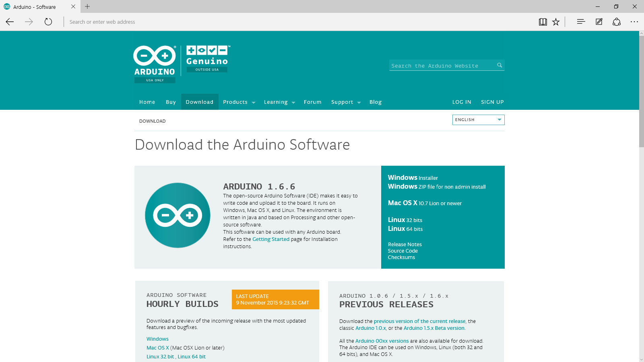Click hourly builds Mac OS X link

[x=157, y=348]
